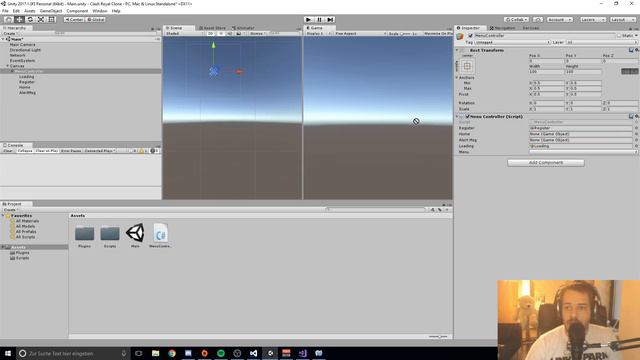Open Menu Controller script gear settings
The image size is (640, 360).
[636, 116]
